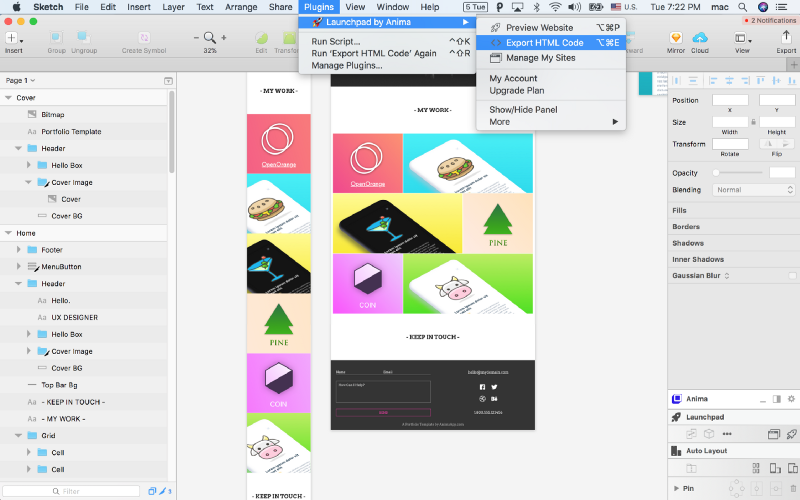Screen dimensions: 800x500
Task: Select the Top Bar Bg layer
Action: coord(84,385)
